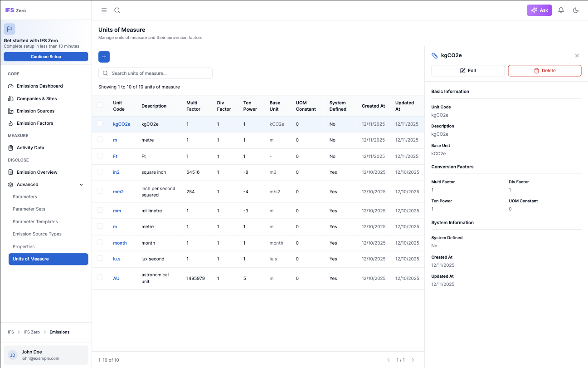Tick the select-all checkbox in table header
Image resolution: width=588 pixels, height=368 pixels.
pos(100,105)
